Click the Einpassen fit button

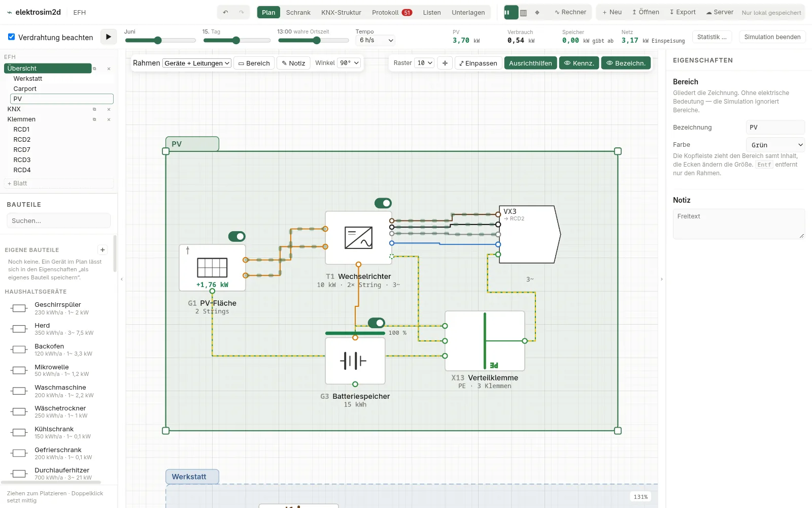[478, 63]
